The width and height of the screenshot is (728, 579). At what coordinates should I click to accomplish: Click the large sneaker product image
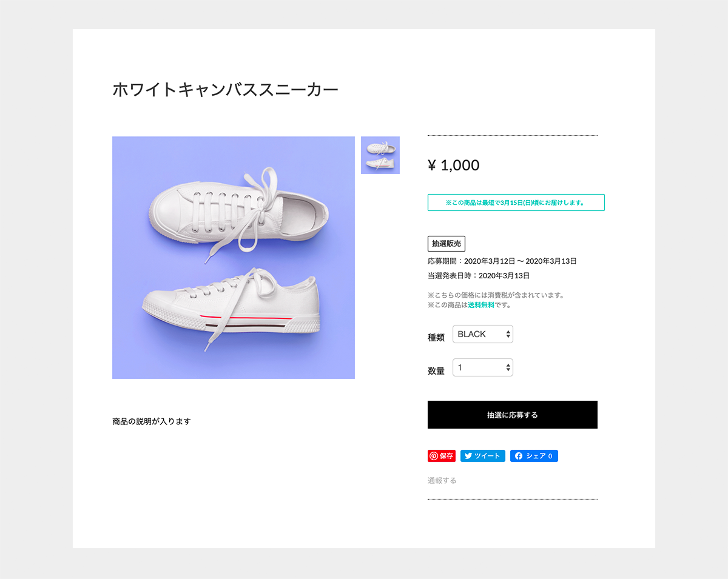click(234, 258)
